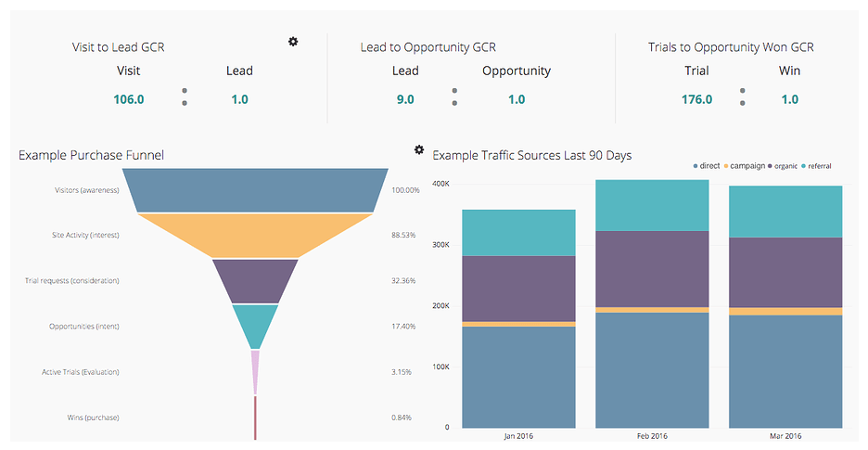Select the Active Trials (Evaluation) label
Viewport: 868px width, 450px height.
[x=81, y=372]
